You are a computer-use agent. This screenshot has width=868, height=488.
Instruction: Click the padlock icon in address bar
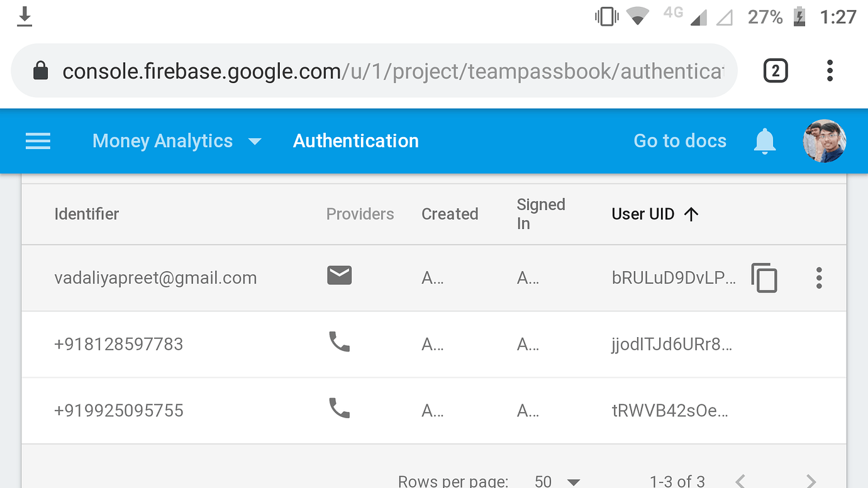click(40, 70)
